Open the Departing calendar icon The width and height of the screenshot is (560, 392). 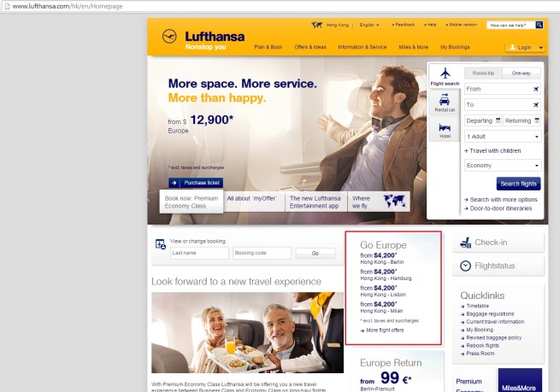(x=498, y=120)
